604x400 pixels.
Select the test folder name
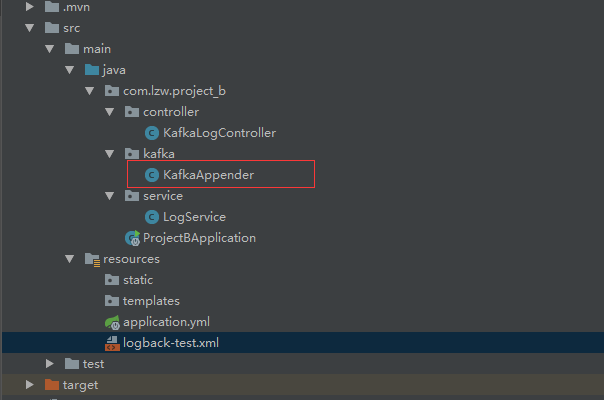point(94,364)
